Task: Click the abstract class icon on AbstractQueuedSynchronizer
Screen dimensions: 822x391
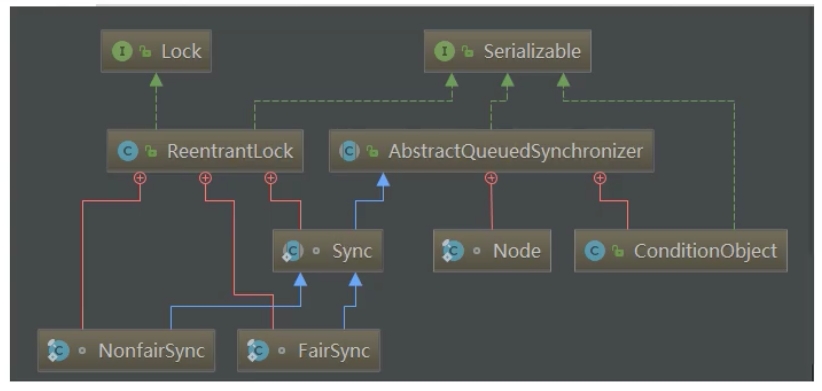Action: tap(349, 151)
